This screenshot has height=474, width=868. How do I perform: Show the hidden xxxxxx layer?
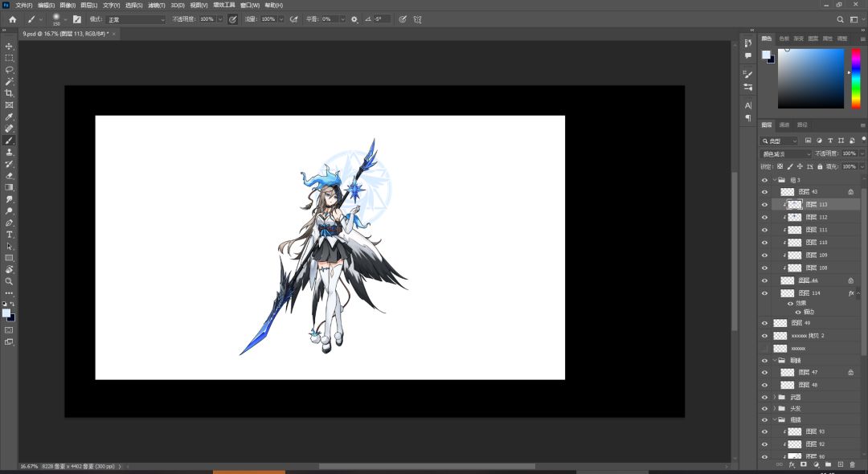point(764,349)
